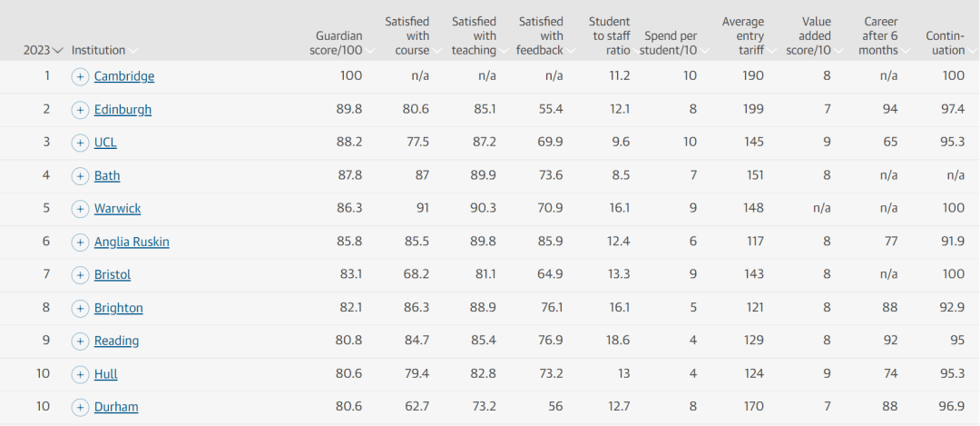
Task: Open Bath row details plus icon
Action: 80,176
